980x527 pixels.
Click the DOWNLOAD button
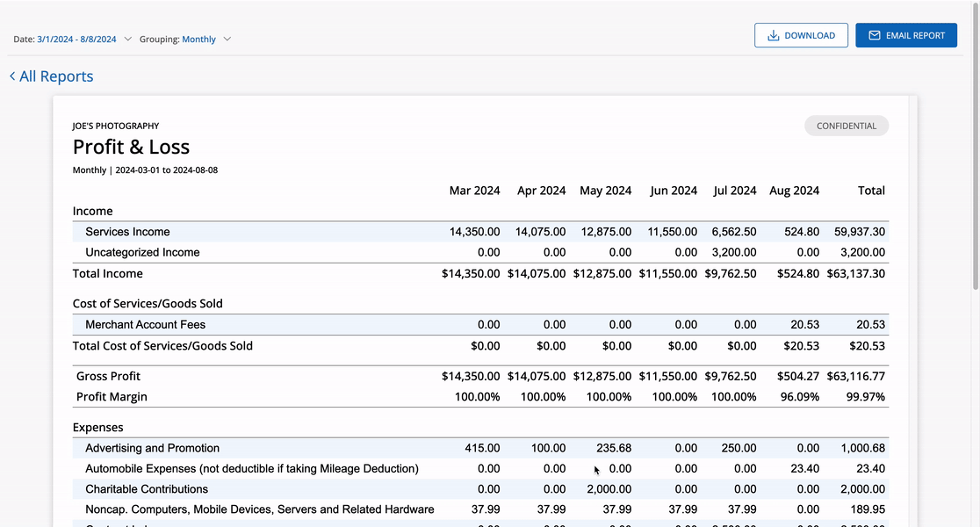[x=801, y=35]
